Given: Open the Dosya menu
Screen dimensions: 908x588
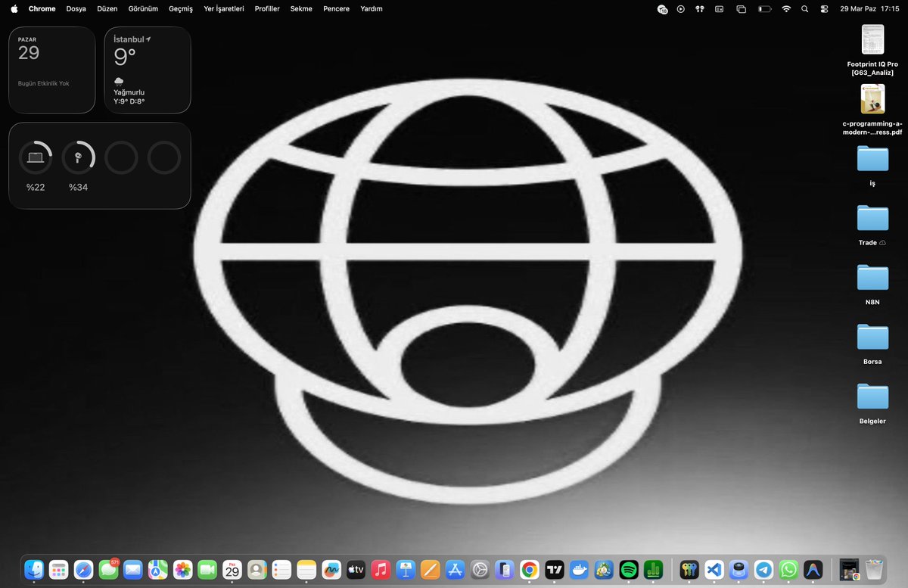Looking at the screenshot, I should tap(76, 8).
